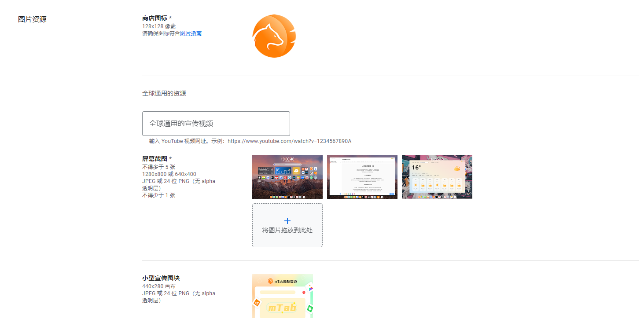Image resolution: width=644 pixels, height=326 pixels.
Task: Click the 128x128 像素 size requirement text
Action: tap(158, 26)
